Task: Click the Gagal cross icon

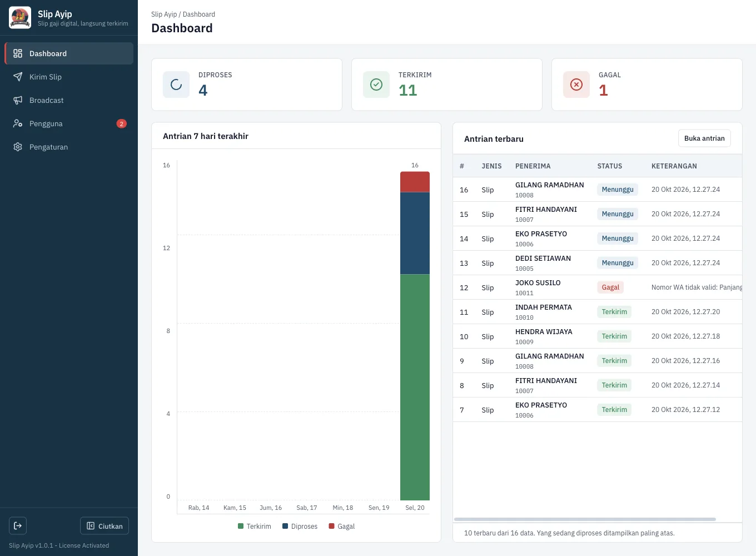Action: tap(576, 85)
